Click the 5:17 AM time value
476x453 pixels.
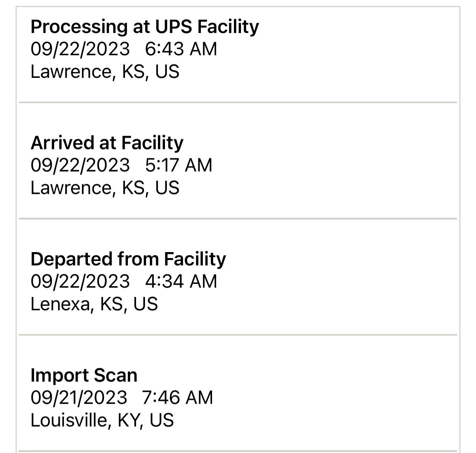point(179,165)
